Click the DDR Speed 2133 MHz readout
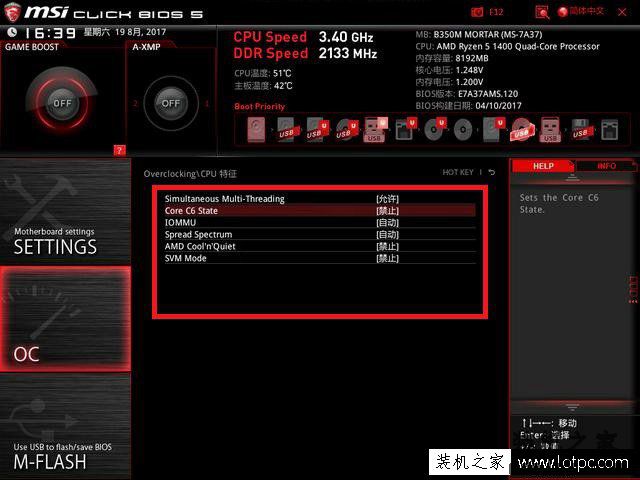640x480 pixels. click(x=305, y=53)
